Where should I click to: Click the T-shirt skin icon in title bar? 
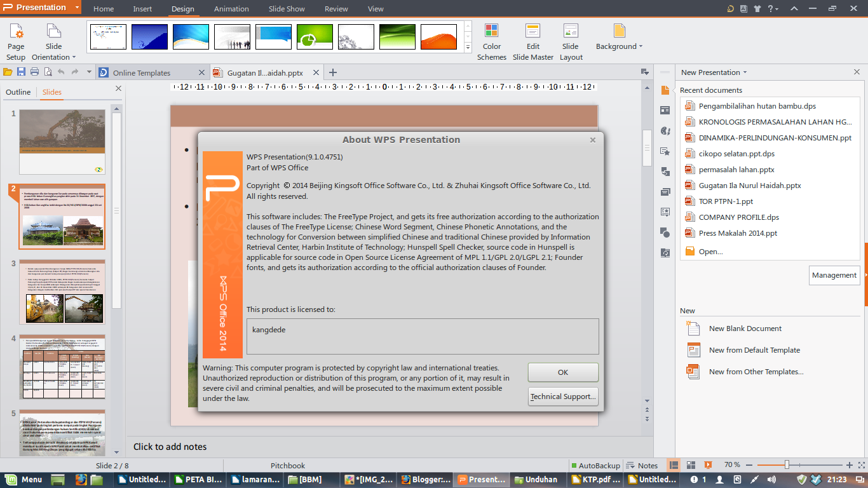(x=757, y=9)
